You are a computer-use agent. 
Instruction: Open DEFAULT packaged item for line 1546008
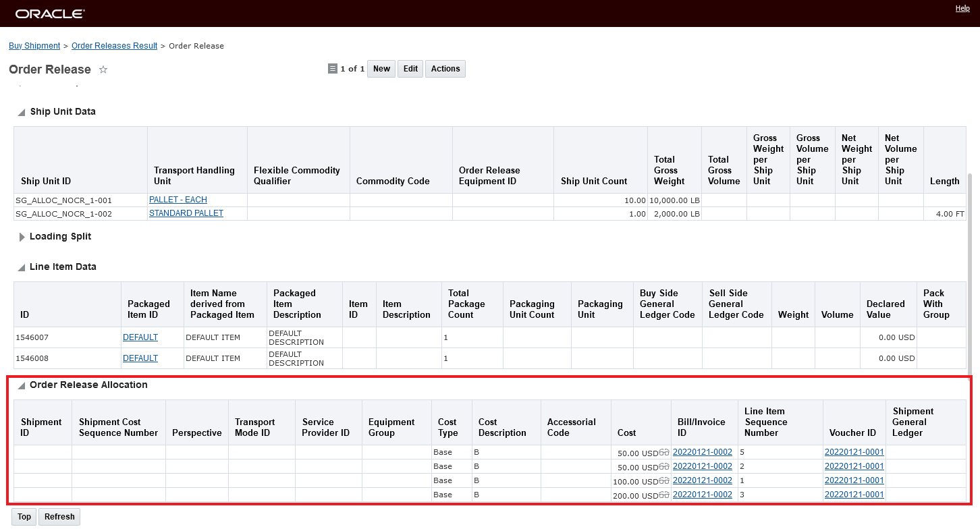(140, 358)
